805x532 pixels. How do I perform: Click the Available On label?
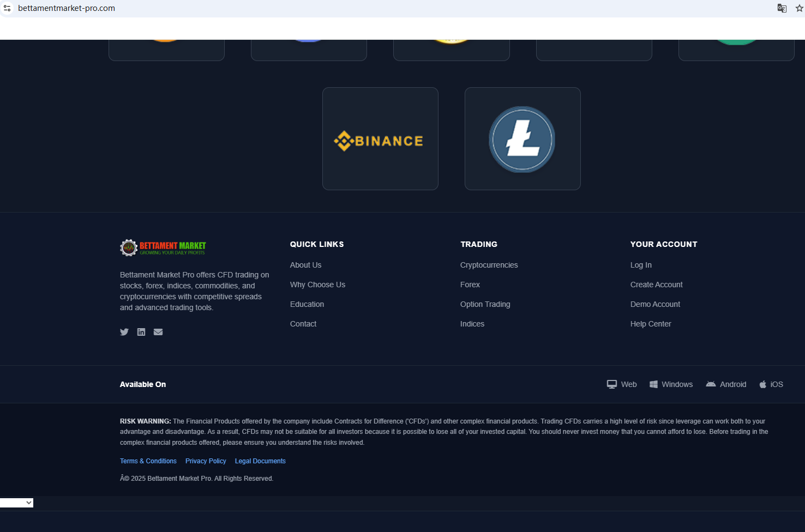point(143,384)
